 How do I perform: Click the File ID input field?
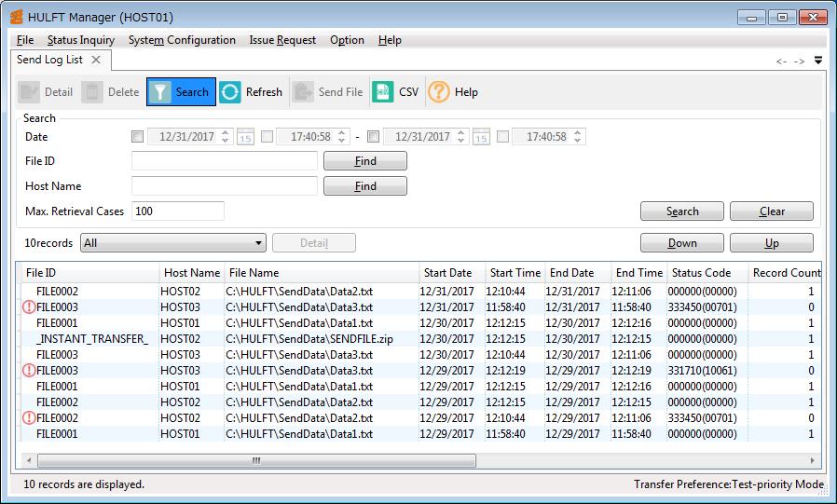click(225, 161)
